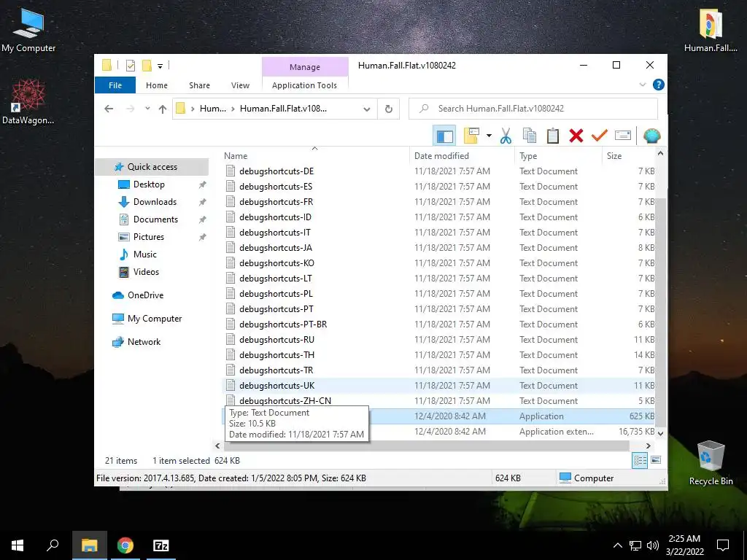The image size is (747, 560).
Task: Open the Home ribbon tab
Action: coord(157,85)
